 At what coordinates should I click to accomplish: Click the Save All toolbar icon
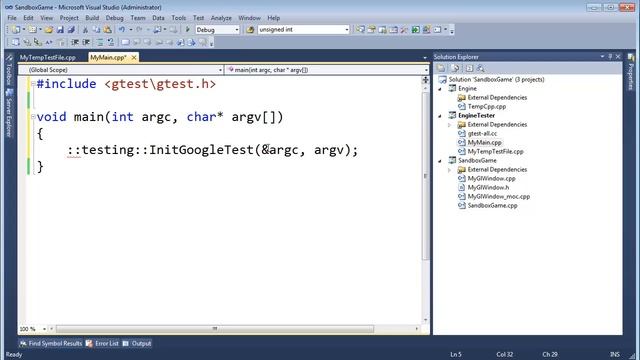click(71, 30)
